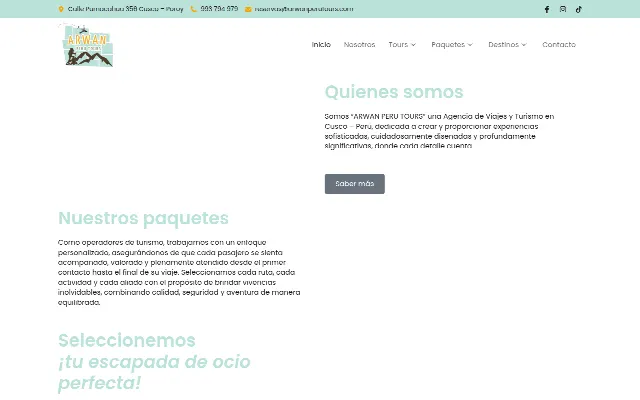
Task: Click the Quienes somos heading
Action: (394, 92)
